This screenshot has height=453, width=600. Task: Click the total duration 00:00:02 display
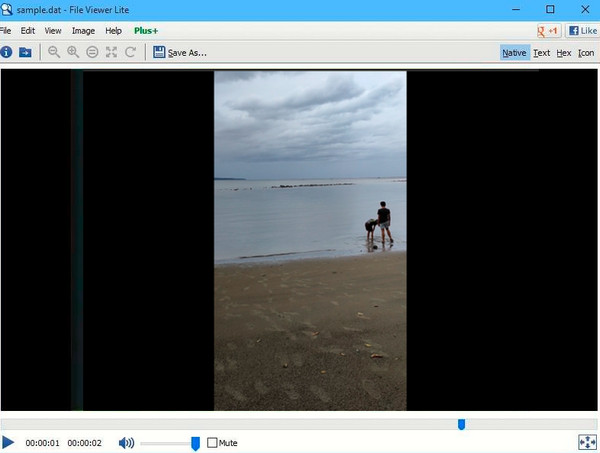85,443
